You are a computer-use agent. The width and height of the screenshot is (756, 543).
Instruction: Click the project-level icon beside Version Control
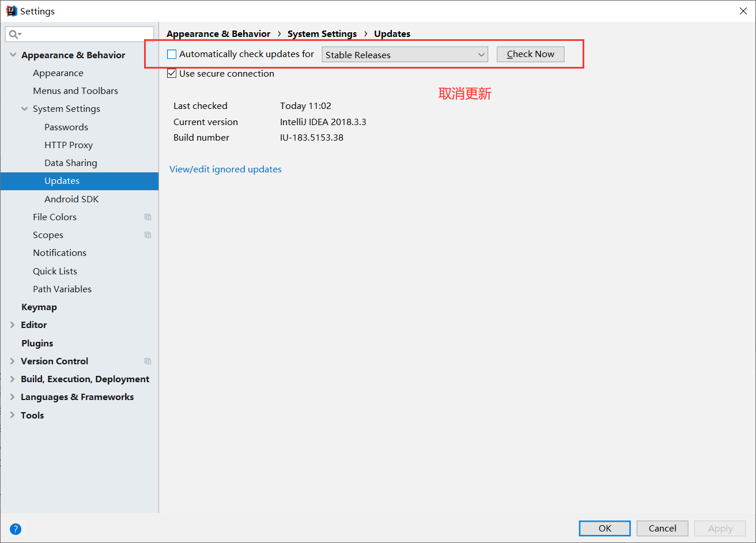148,361
